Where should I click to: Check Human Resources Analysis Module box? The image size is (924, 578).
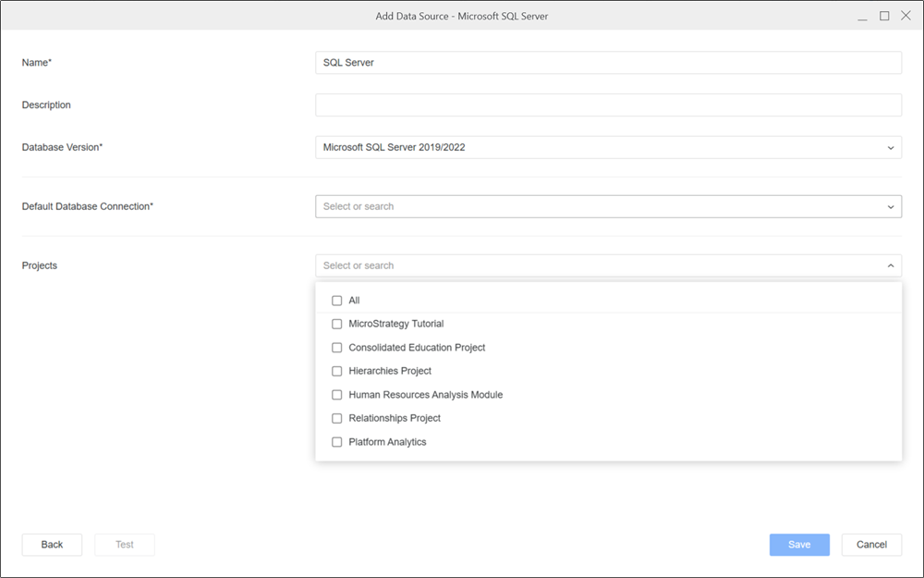coord(337,395)
